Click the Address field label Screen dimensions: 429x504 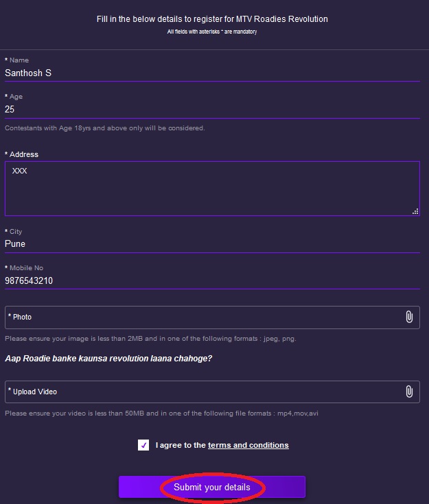click(x=23, y=154)
